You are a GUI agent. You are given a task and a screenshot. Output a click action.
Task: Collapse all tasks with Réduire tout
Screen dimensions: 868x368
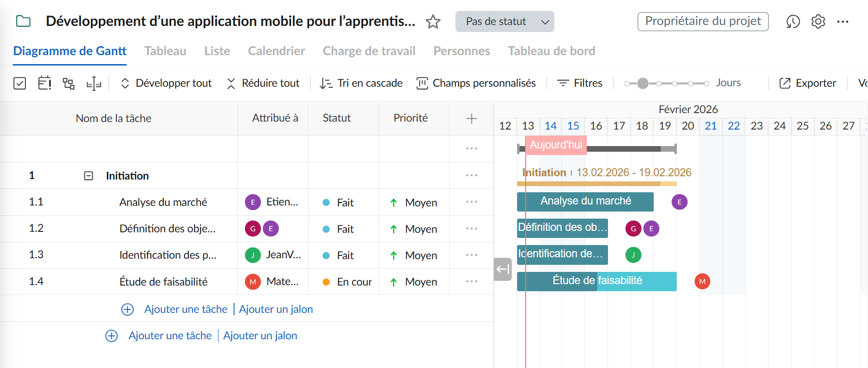[263, 83]
